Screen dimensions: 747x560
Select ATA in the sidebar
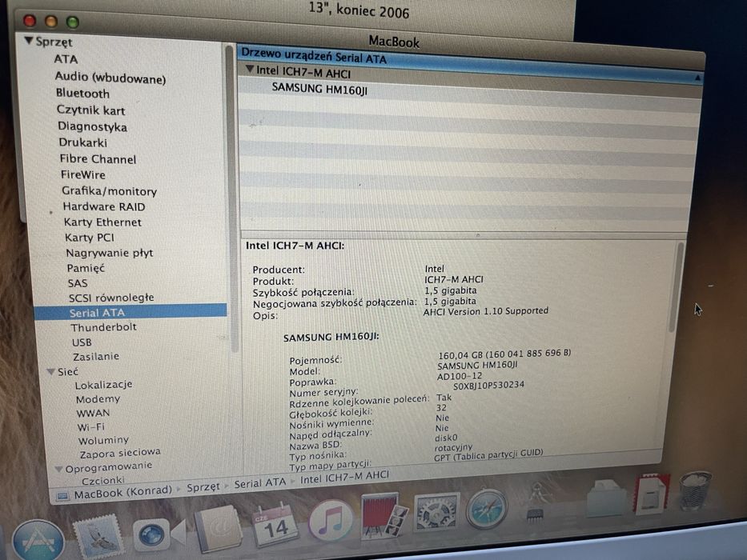coord(66,59)
